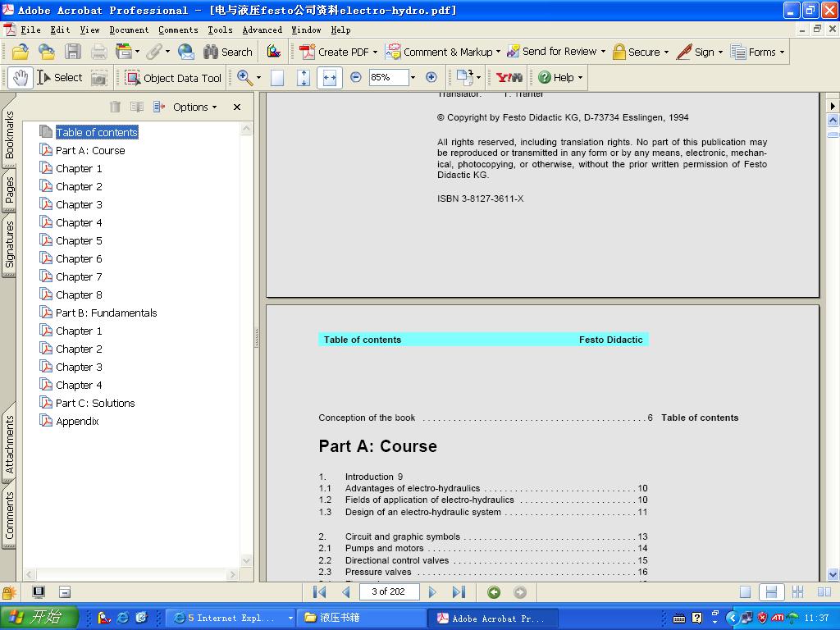Open the zoom percentage dropdown arrow

[413, 78]
